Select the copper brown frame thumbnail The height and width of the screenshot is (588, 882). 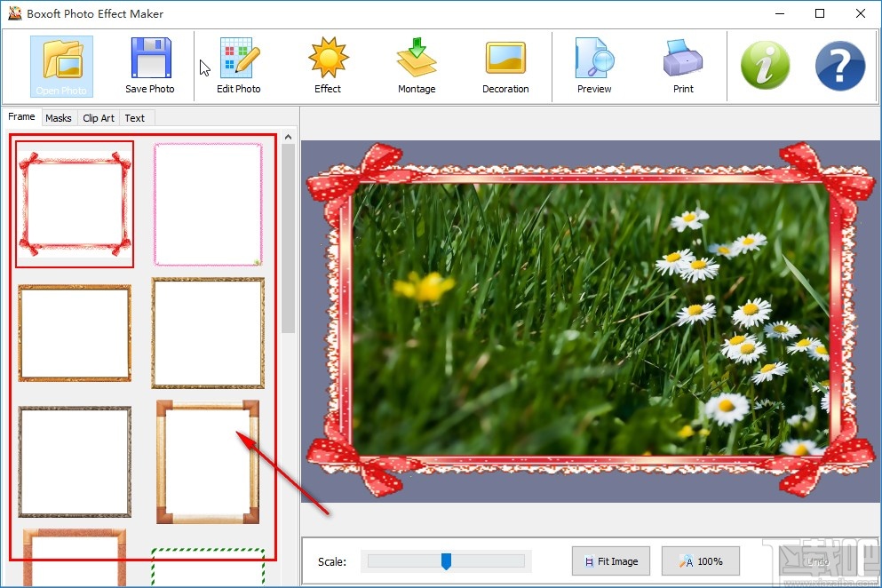75,557
